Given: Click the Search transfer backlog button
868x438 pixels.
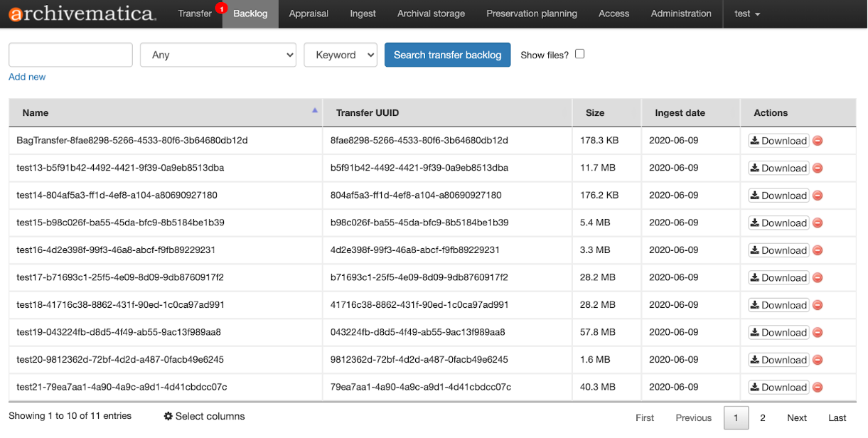Looking at the screenshot, I should [447, 55].
